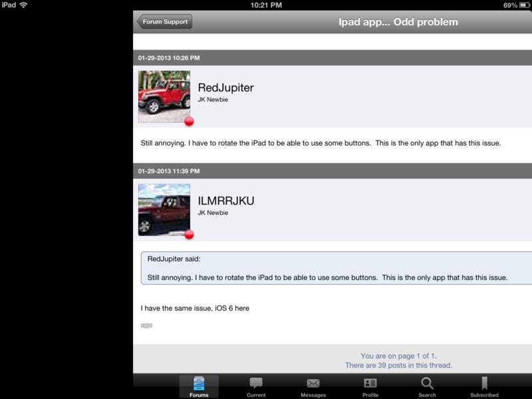
Task: Tap the 01-29-2013 11:39 PM post header
Action: tap(332, 171)
